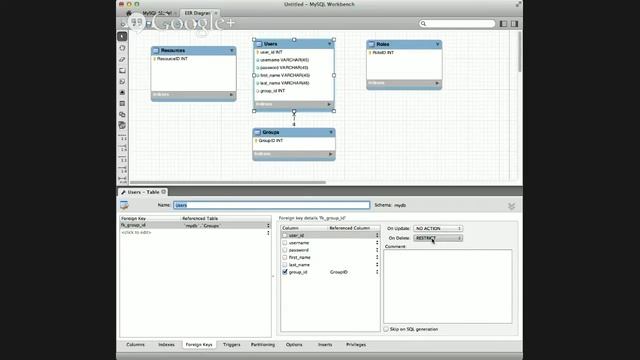The height and width of the screenshot is (360, 640).
Task: Collapse the Groups table arrow
Action: (x=331, y=132)
